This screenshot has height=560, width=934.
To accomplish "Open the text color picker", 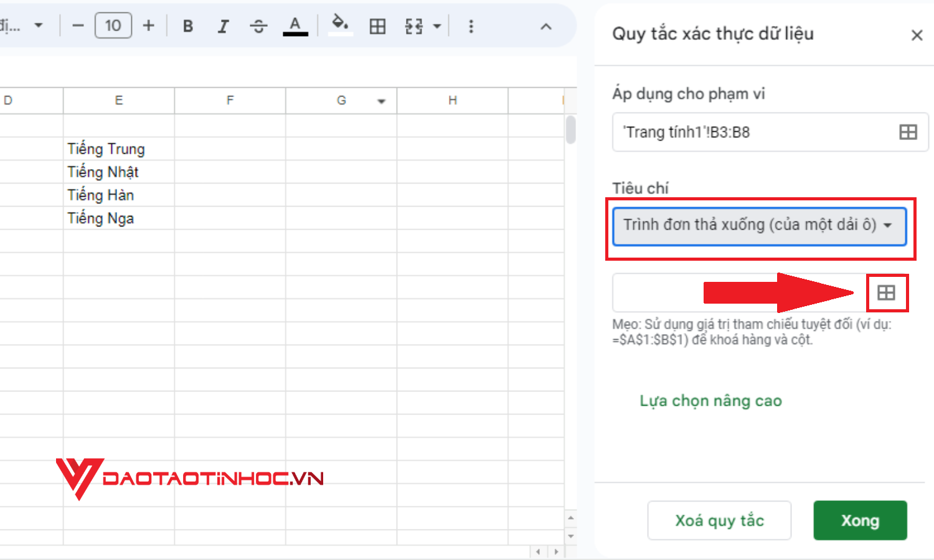I will click(295, 26).
